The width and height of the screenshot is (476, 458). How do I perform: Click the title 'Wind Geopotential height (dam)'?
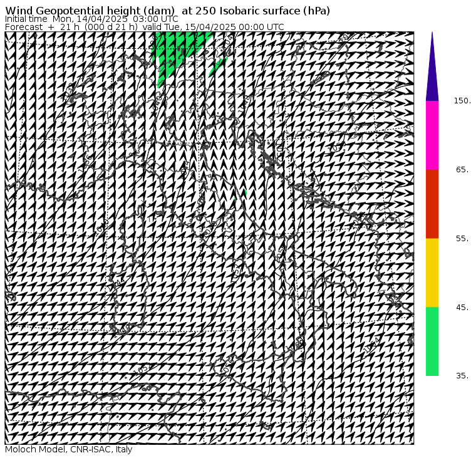click(x=90, y=11)
